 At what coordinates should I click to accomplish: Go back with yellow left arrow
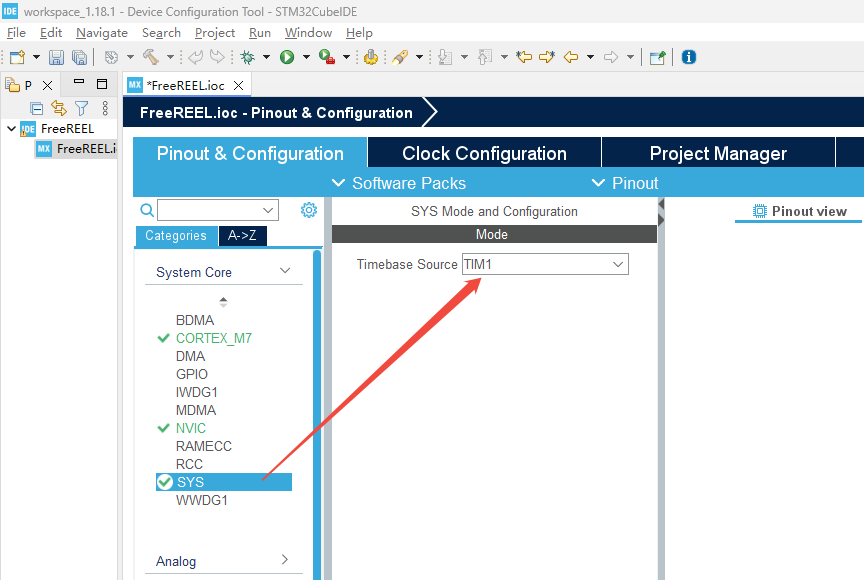(571, 57)
